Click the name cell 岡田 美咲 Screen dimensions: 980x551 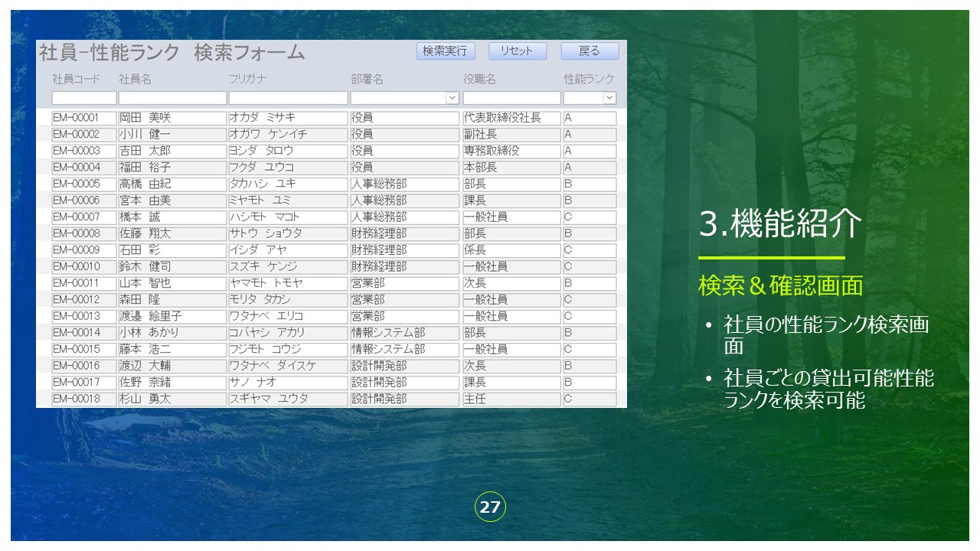pos(172,118)
